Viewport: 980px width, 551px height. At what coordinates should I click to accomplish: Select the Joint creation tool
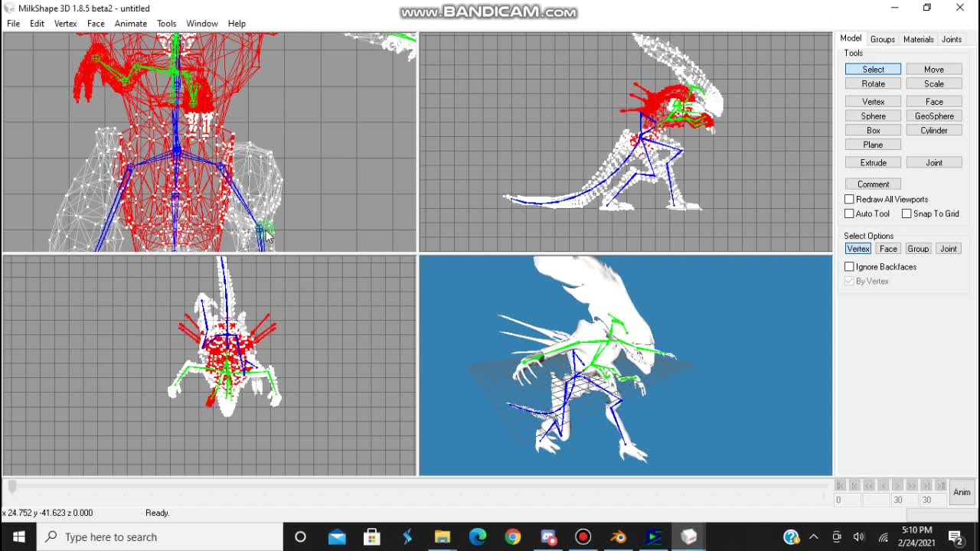click(933, 162)
